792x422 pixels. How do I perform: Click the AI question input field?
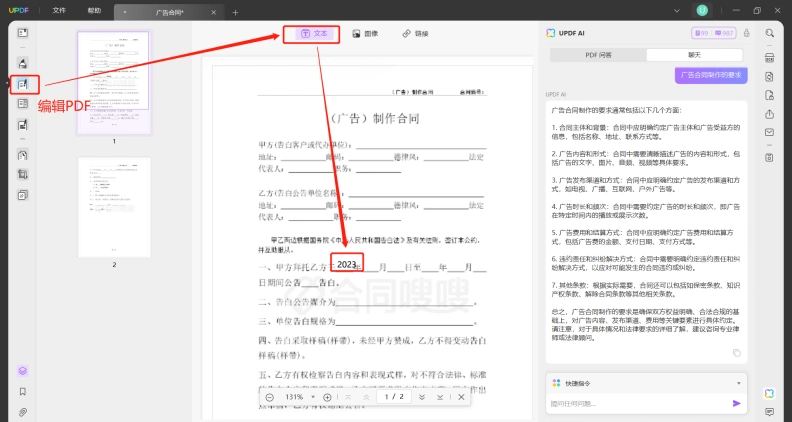(639, 403)
